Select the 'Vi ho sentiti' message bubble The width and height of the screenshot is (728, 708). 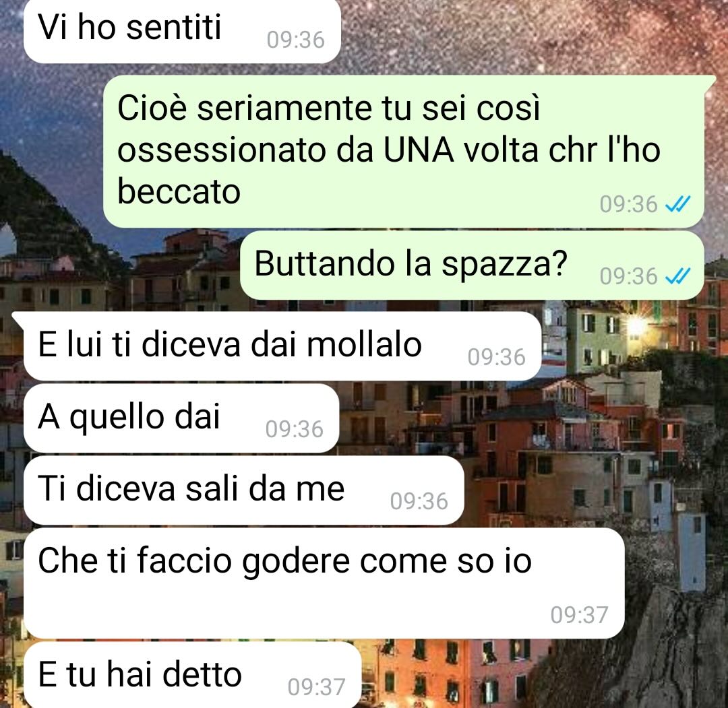182,31
